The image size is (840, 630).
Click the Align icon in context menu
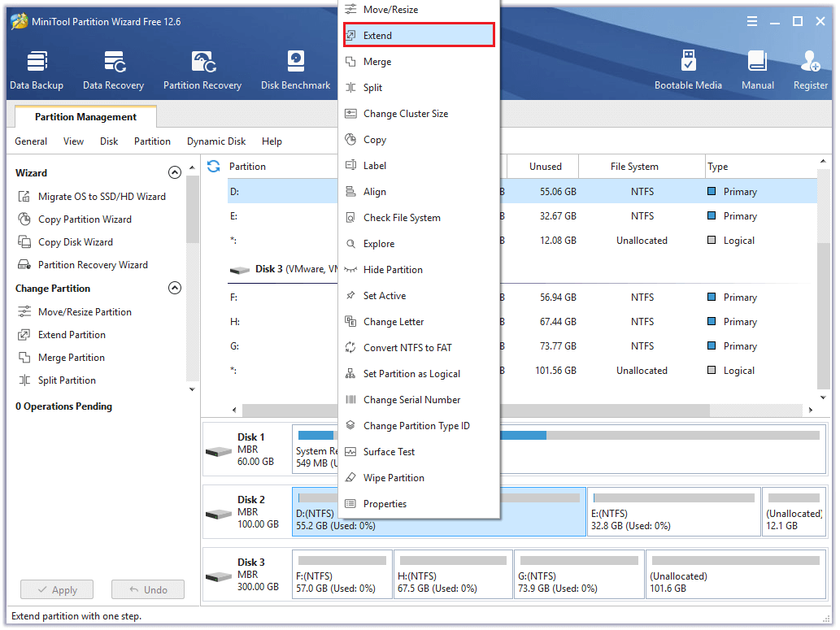(351, 191)
